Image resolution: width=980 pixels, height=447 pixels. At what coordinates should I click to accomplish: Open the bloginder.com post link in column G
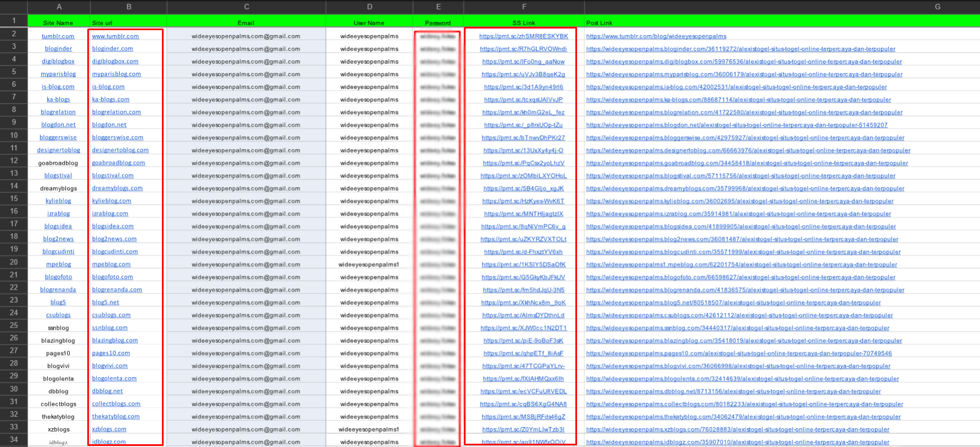point(741,49)
